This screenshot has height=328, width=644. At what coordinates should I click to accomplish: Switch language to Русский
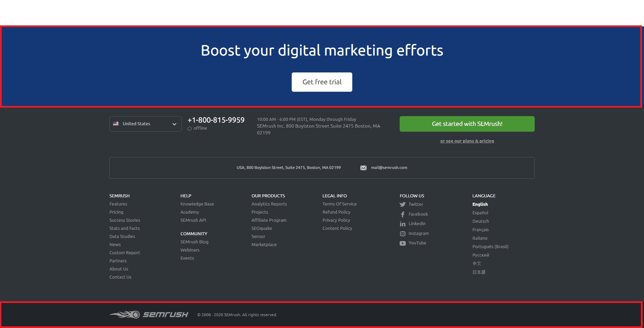pyautogui.click(x=481, y=255)
